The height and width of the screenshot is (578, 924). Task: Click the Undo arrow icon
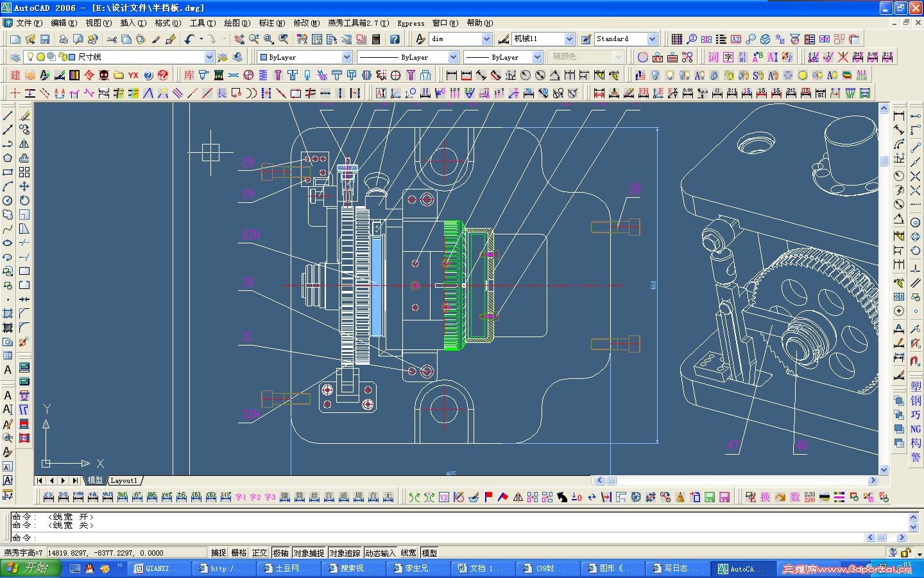click(x=189, y=39)
